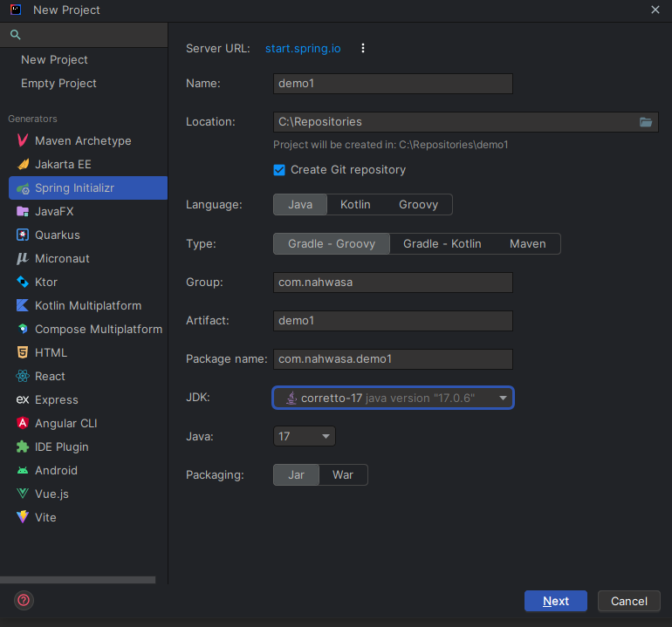
Task: Open New Project in the sidebar
Action: (x=54, y=59)
